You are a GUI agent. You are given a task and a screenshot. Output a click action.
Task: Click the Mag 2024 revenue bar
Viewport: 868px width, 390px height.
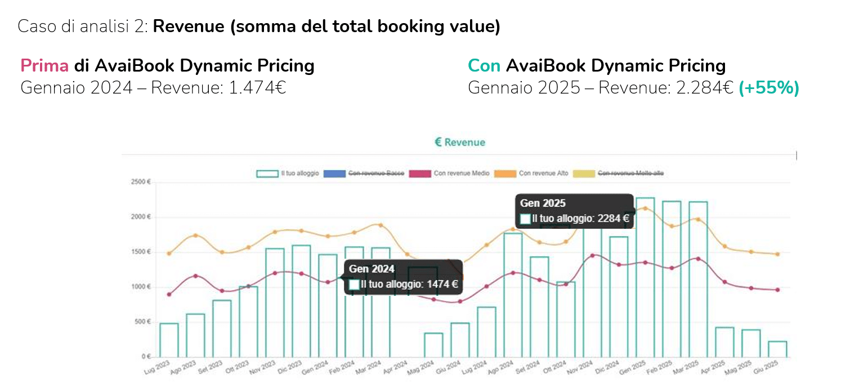click(x=433, y=345)
